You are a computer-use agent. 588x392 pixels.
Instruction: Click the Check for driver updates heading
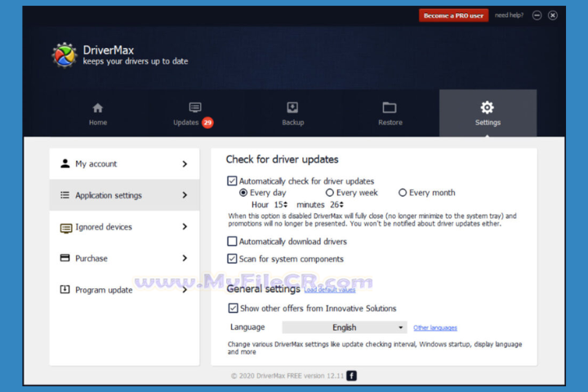click(282, 159)
